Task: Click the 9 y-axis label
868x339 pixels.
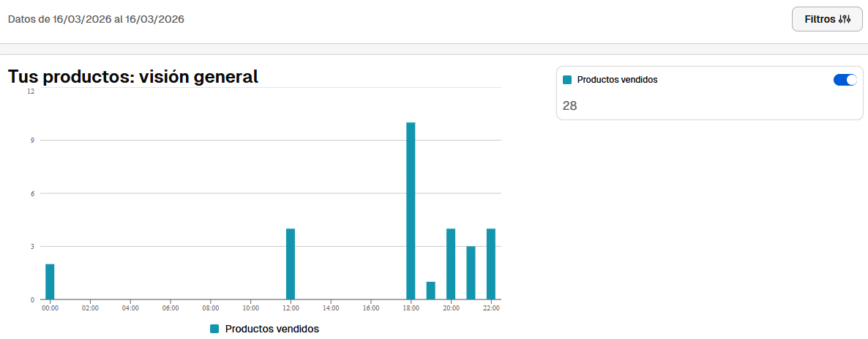Action: click(31, 140)
